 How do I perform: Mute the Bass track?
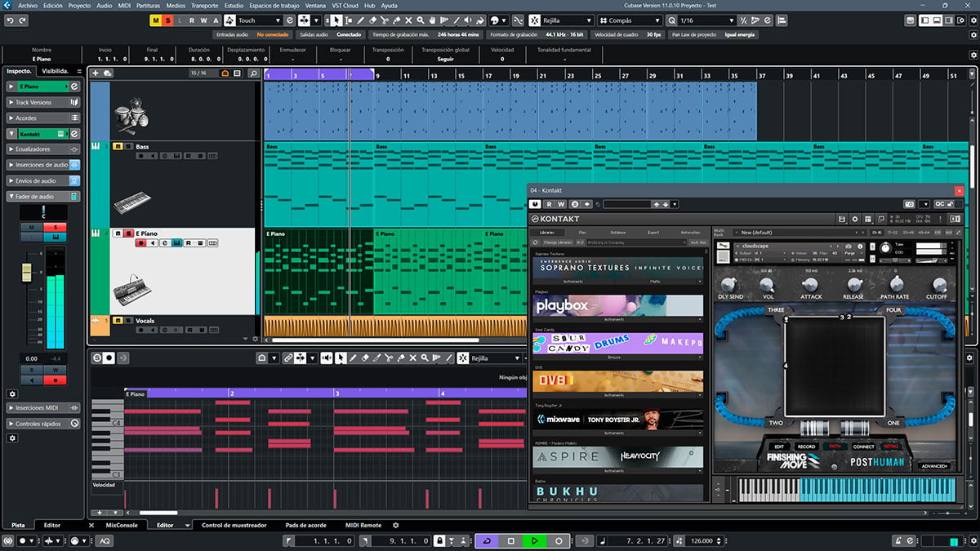click(118, 147)
